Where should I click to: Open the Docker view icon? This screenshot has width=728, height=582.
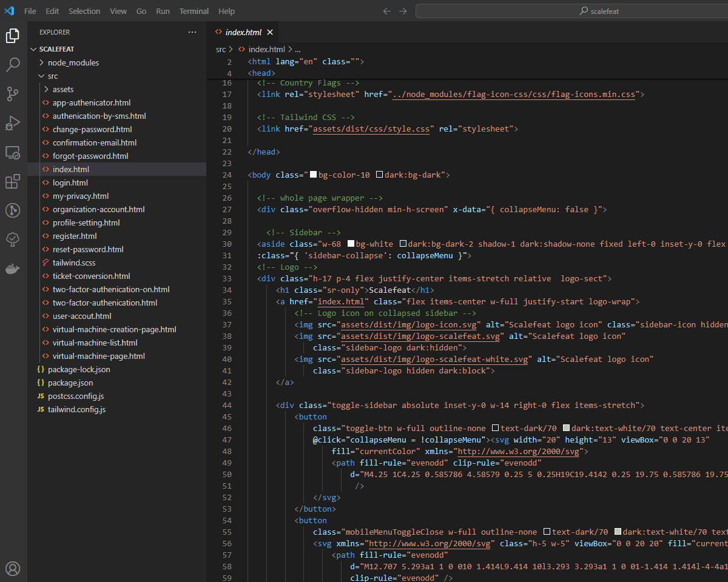click(x=13, y=269)
